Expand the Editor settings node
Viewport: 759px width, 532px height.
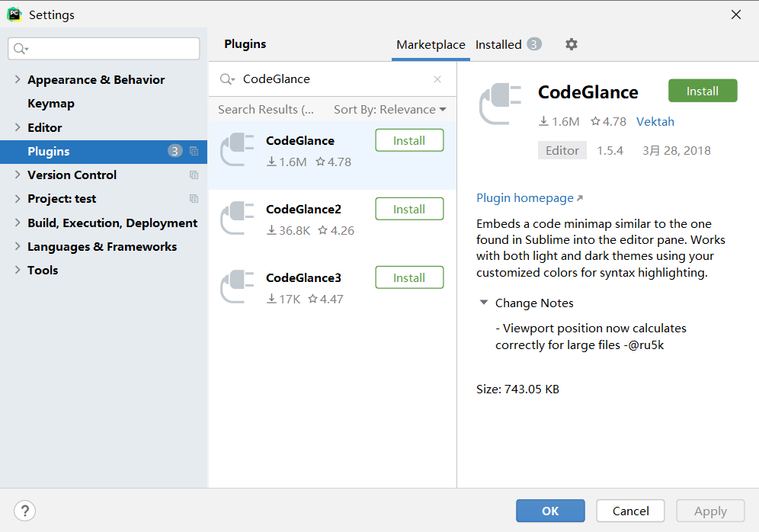point(18,127)
